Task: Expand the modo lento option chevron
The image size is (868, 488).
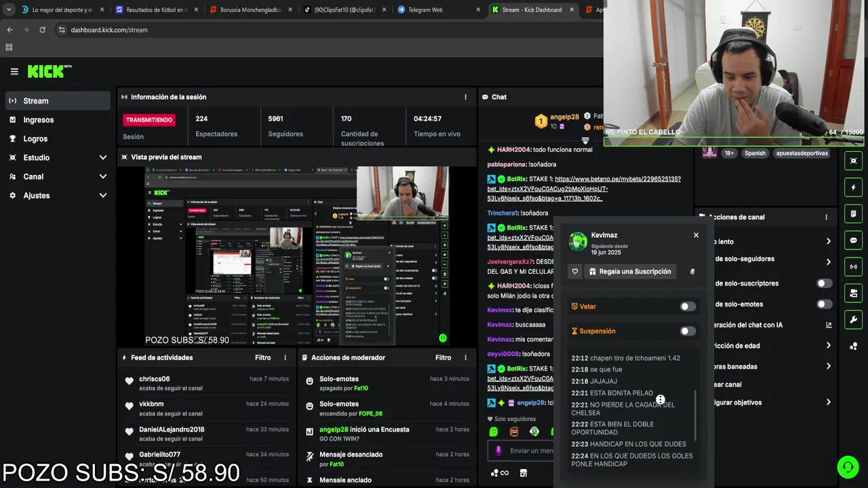Action: pos(828,241)
